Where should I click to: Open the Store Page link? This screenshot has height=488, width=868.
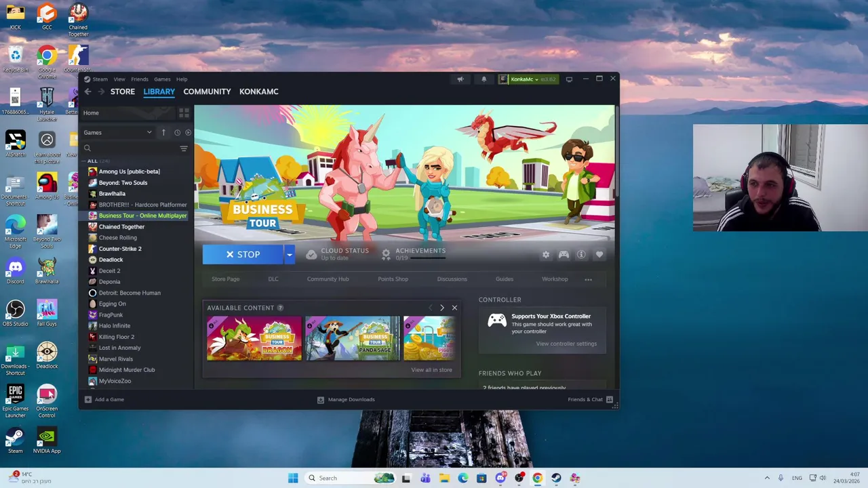[225, 279]
